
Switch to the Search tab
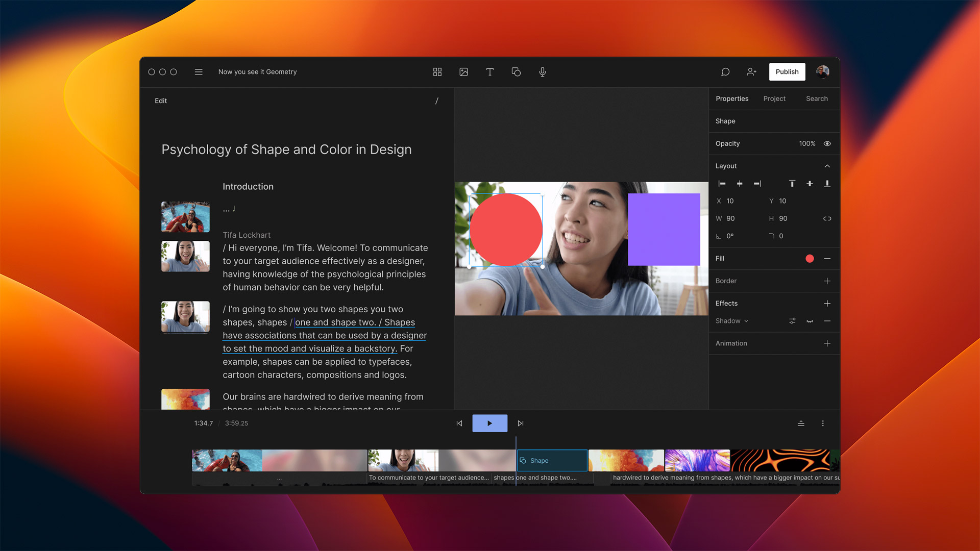pyautogui.click(x=817, y=98)
